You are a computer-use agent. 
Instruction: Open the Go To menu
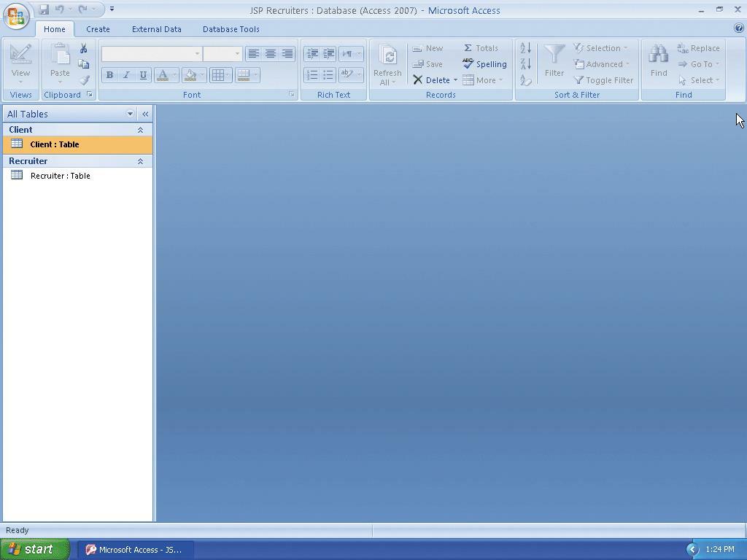[698, 64]
